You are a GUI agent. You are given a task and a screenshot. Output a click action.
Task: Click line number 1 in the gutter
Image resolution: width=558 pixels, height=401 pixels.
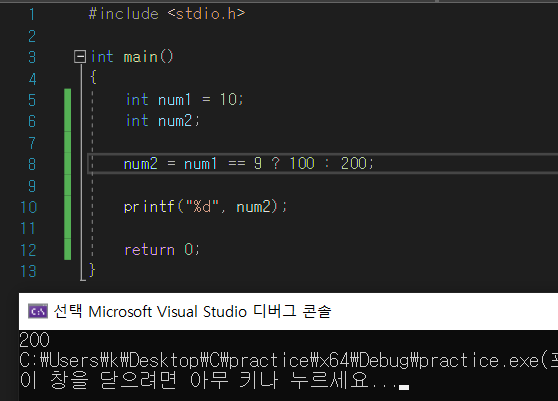coord(32,15)
